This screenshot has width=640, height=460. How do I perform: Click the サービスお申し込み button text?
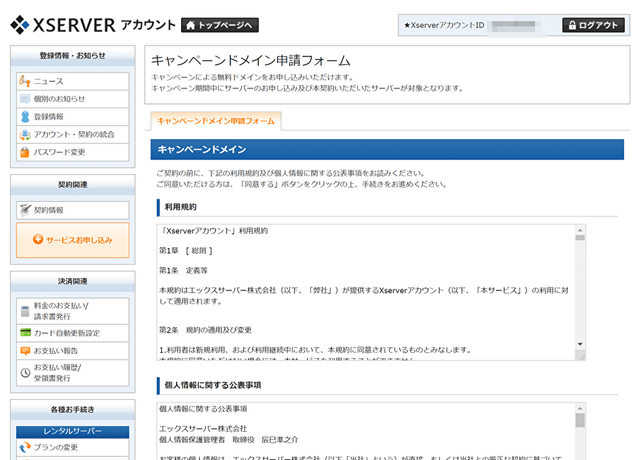(x=79, y=240)
